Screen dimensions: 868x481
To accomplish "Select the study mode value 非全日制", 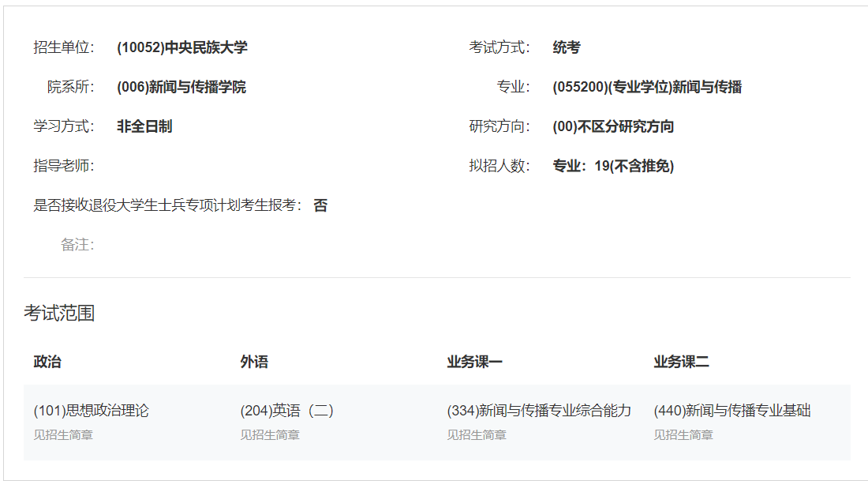I will coord(144,126).
